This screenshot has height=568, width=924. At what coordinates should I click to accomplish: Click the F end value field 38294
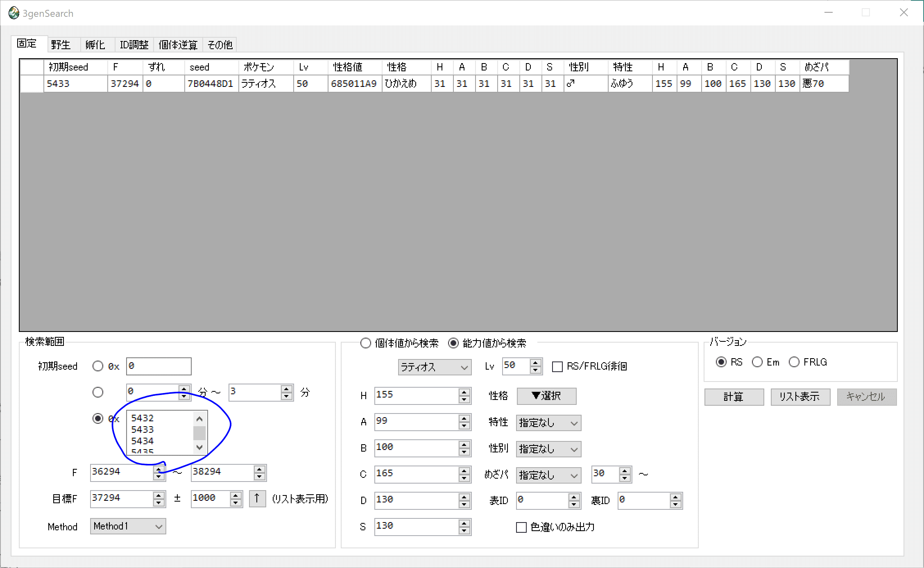point(223,472)
